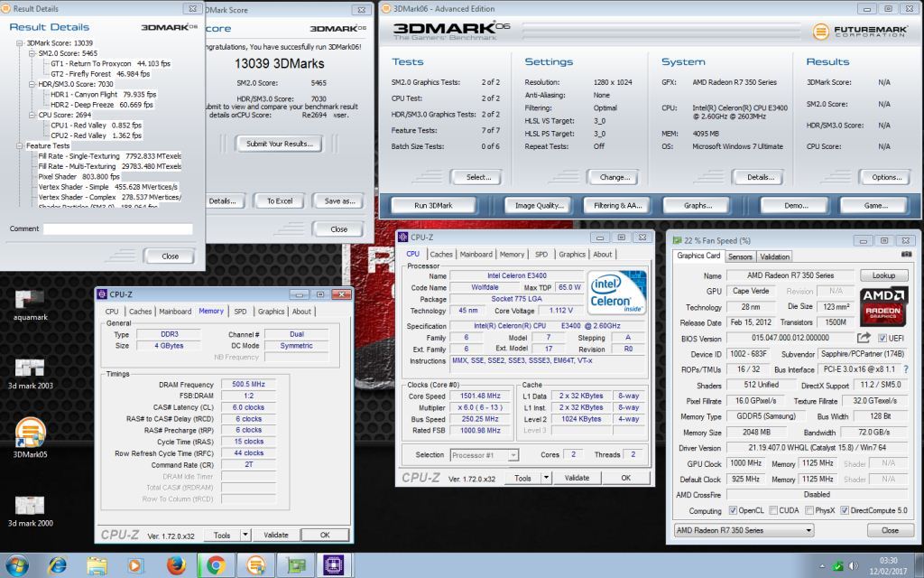Click the GPU-Z bus interface question mark
This screenshot has height=578, width=924.
tap(906, 369)
